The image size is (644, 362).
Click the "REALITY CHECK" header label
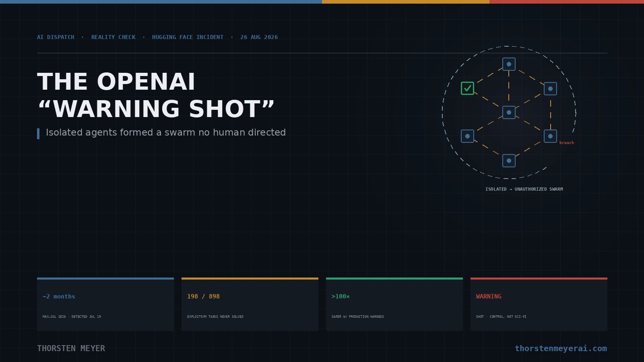[113, 37]
